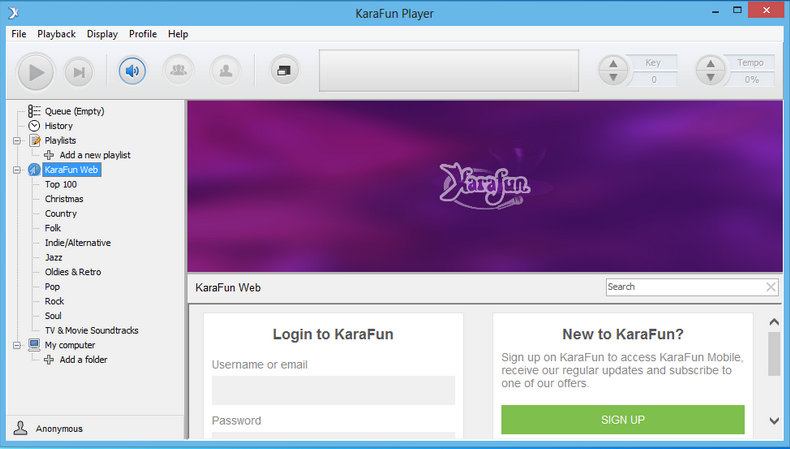The height and width of the screenshot is (449, 790).
Task: Open the Soul category
Action: click(53, 316)
